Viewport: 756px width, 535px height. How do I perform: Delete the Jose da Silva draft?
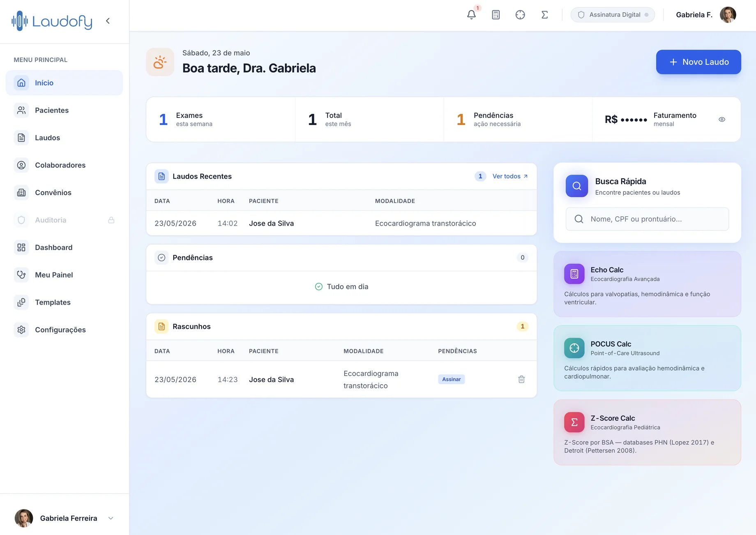(x=521, y=379)
